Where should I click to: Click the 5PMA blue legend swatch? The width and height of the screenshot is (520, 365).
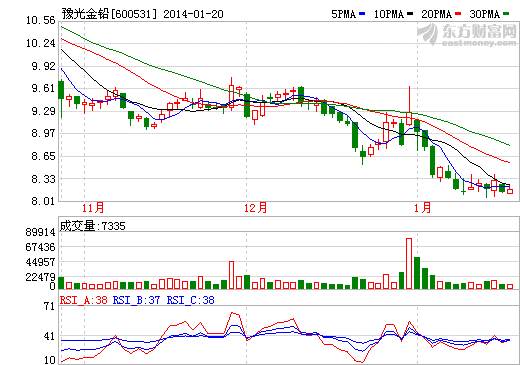(x=362, y=14)
